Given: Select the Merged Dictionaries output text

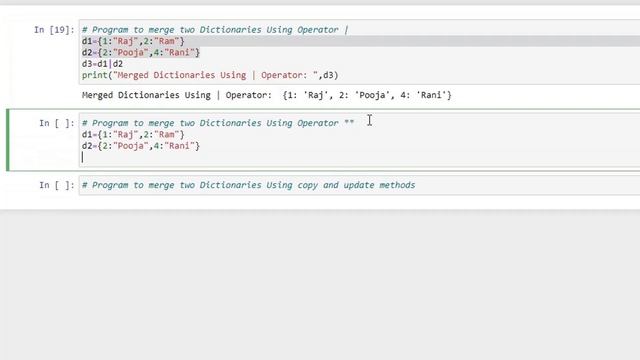Looking at the screenshot, I should coord(267,95).
